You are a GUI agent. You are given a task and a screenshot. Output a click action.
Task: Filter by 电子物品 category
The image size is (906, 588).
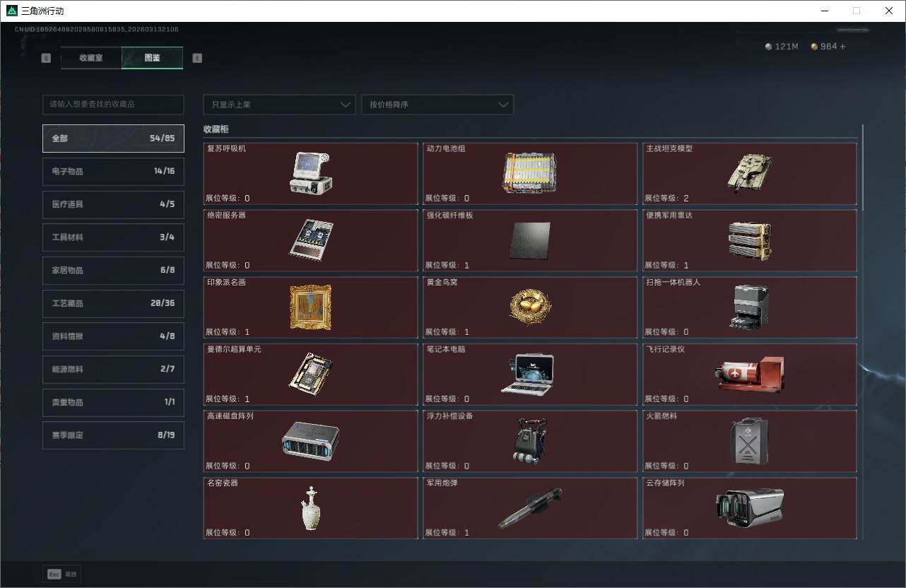(113, 171)
